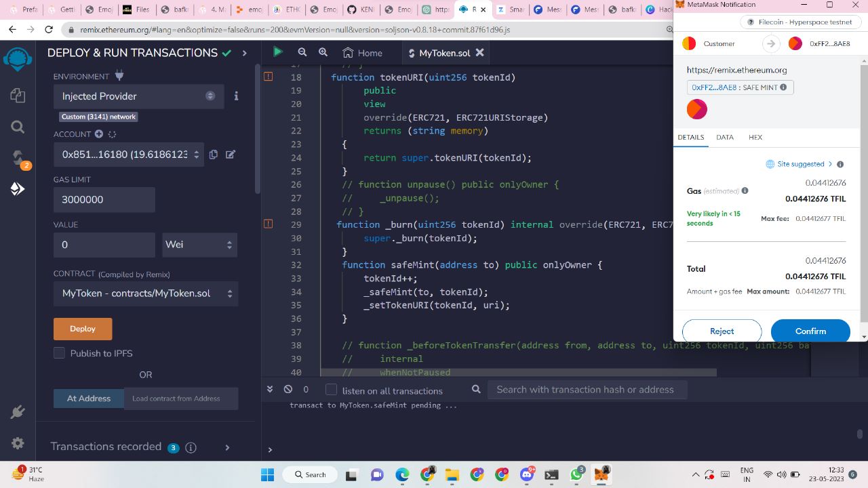Click the Gas Limit input field
Viewport: 868px width, 488px height.
click(104, 200)
